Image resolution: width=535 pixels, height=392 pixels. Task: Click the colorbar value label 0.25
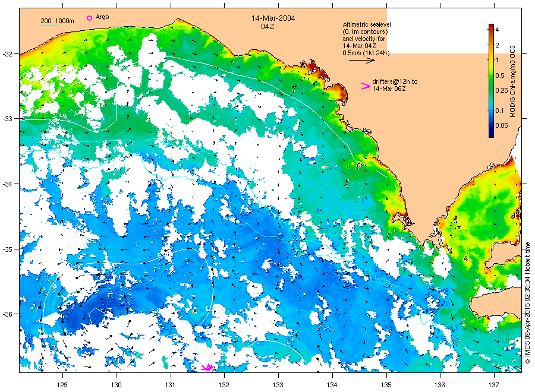pyautogui.click(x=502, y=90)
